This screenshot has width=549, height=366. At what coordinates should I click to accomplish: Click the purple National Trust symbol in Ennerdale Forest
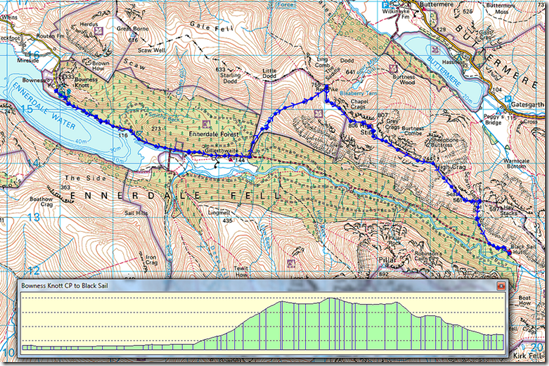coord(206,123)
